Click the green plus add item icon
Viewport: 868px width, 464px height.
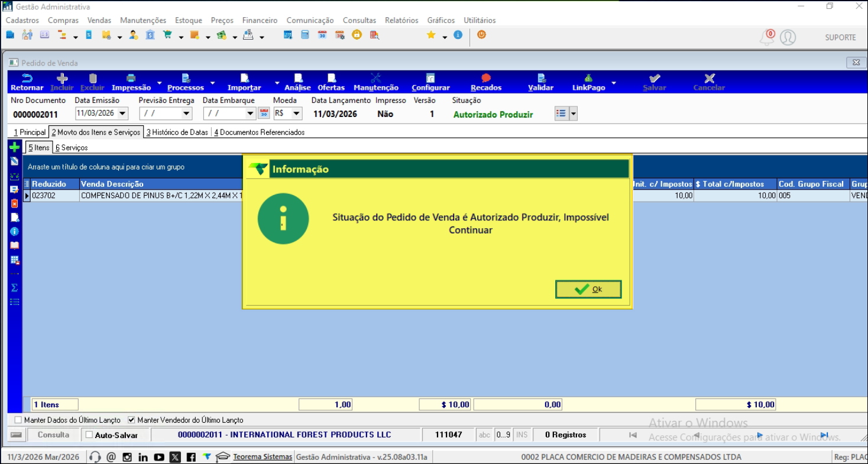[15, 148]
